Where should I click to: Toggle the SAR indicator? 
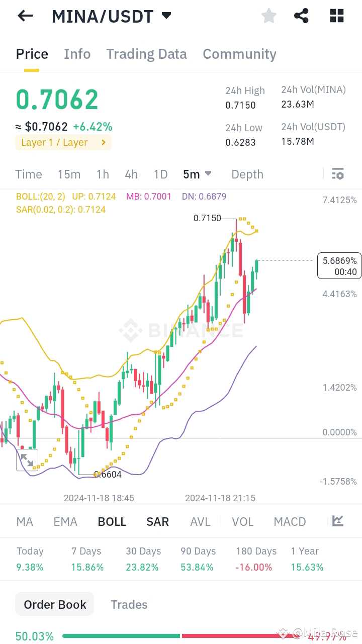(x=157, y=521)
